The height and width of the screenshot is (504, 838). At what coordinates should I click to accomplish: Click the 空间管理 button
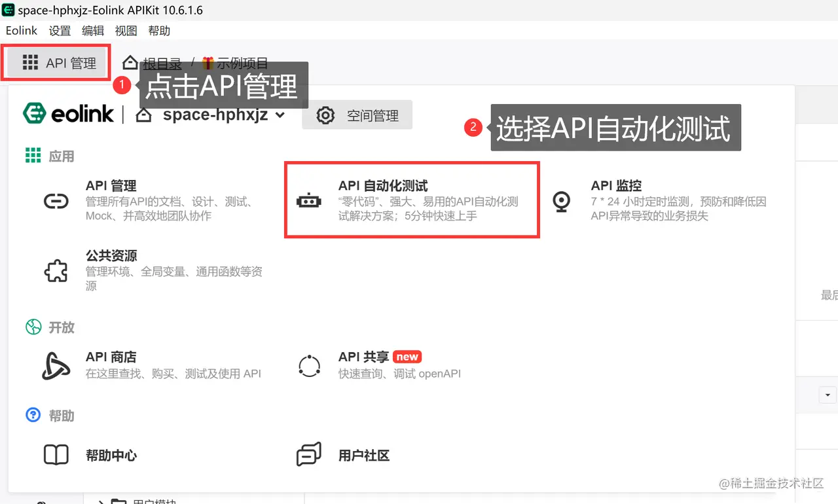(357, 116)
